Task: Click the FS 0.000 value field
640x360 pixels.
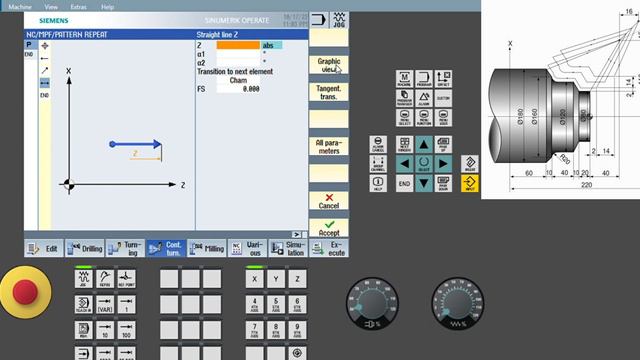Action: 238,89
